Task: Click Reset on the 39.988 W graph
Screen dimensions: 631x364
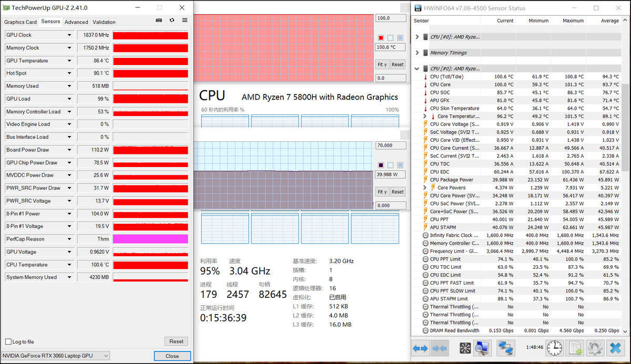Action: pos(398,192)
